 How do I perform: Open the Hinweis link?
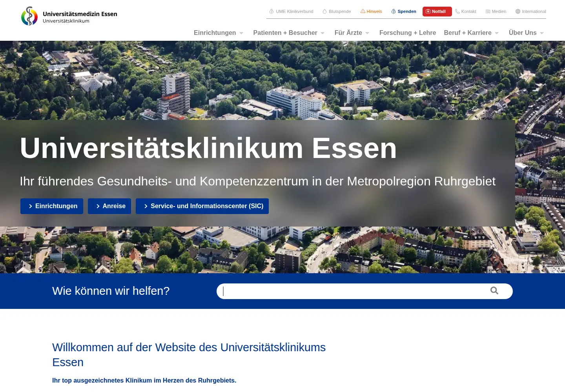point(374,11)
